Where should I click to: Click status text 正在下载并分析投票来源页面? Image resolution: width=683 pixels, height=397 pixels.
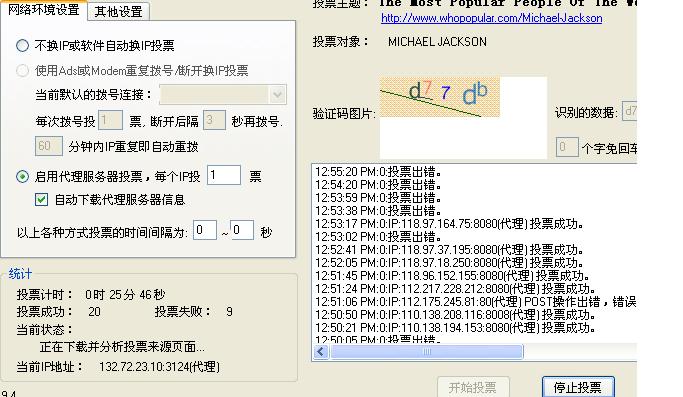pyautogui.click(x=122, y=347)
